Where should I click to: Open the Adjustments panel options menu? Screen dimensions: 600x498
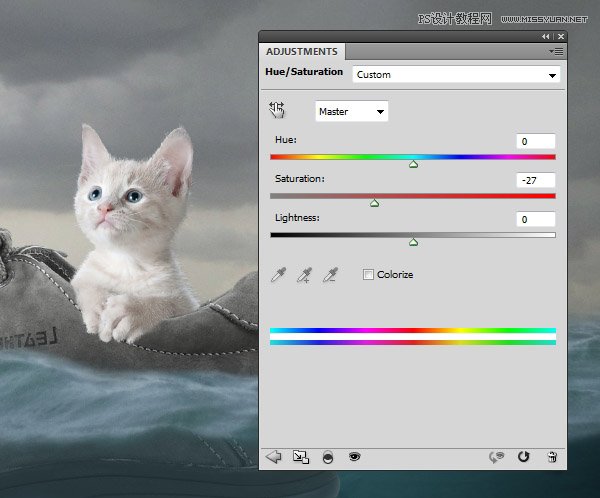pyautogui.click(x=556, y=50)
